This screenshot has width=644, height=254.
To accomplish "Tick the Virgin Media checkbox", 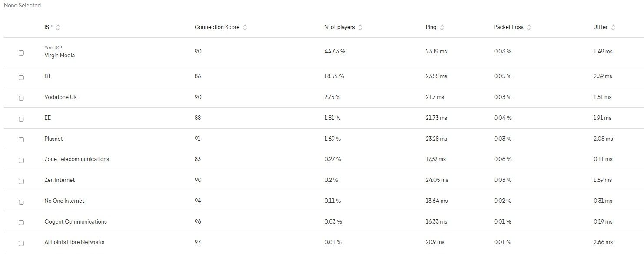I will point(21,53).
